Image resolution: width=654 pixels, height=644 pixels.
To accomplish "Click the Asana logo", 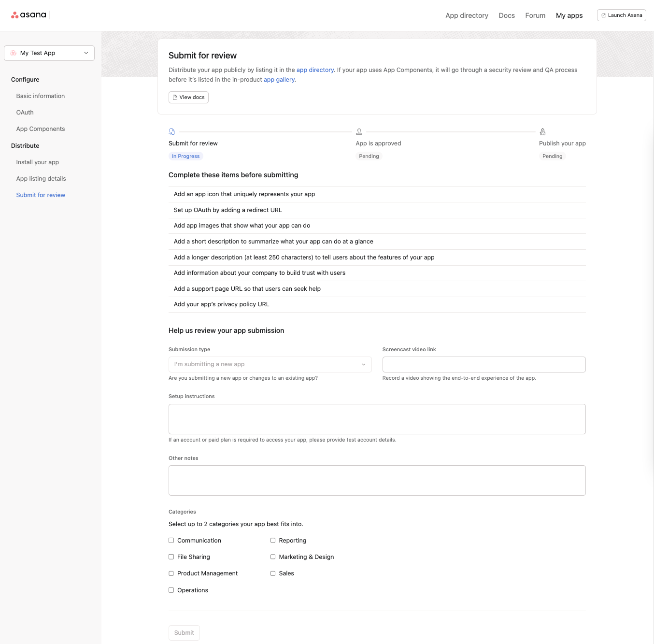I will [28, 15].
